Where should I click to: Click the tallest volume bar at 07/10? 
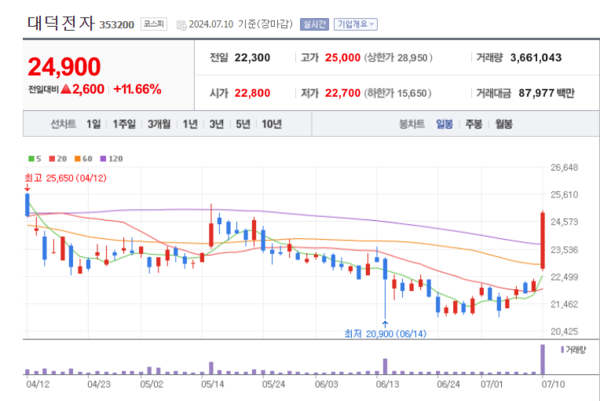tap(543, 359)
